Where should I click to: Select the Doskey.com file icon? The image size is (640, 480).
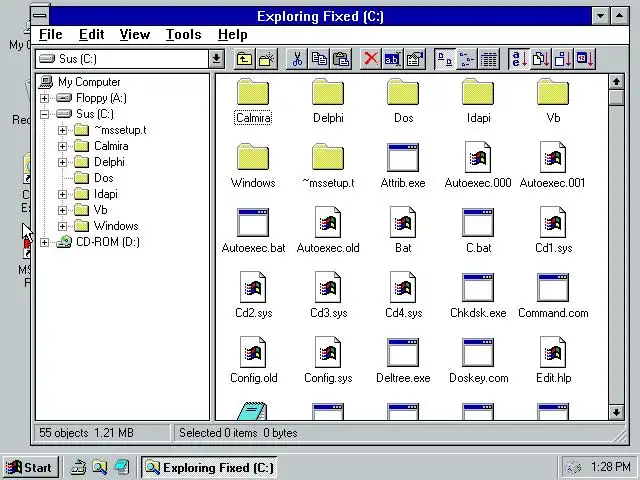(x=478, y=352)
